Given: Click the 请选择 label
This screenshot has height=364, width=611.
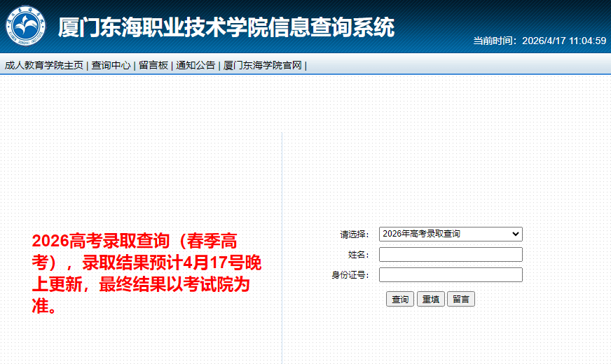Looking at the screenshot, I should tap(355, 234).
